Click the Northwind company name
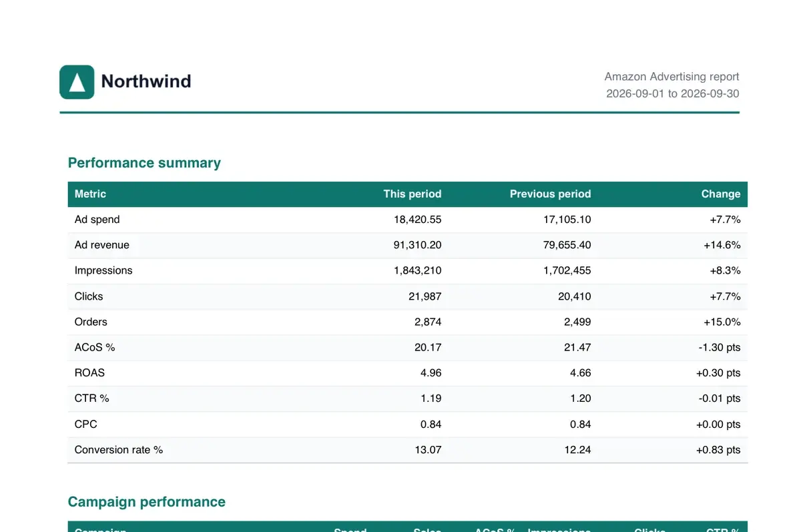Screen dimensions: 801x532 coord(146,81)
